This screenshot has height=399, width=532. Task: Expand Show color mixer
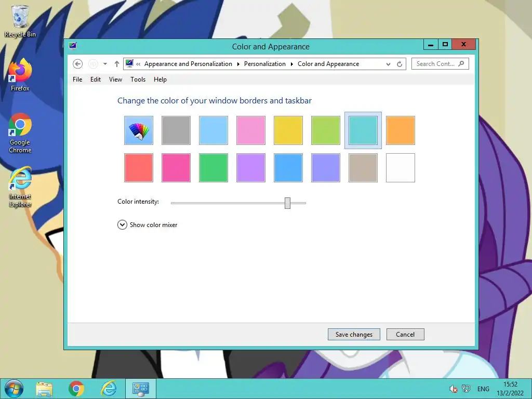point(147,225)
